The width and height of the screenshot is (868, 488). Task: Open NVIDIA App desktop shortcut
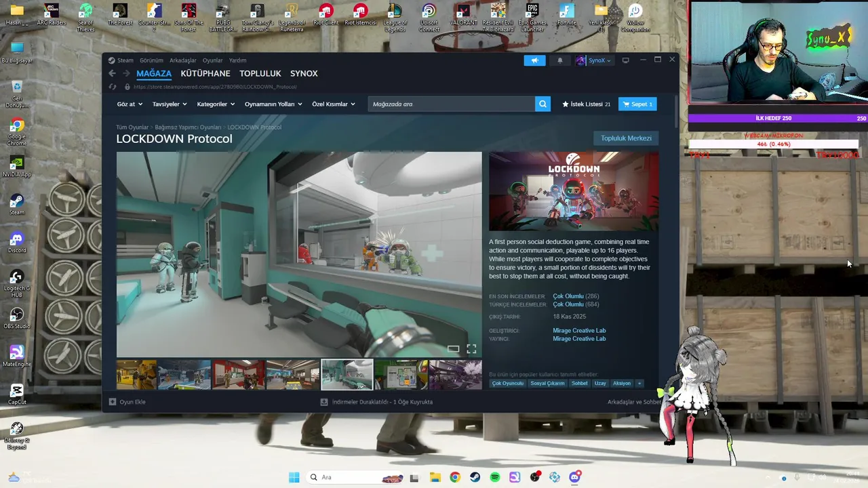[x=17, y=167]
